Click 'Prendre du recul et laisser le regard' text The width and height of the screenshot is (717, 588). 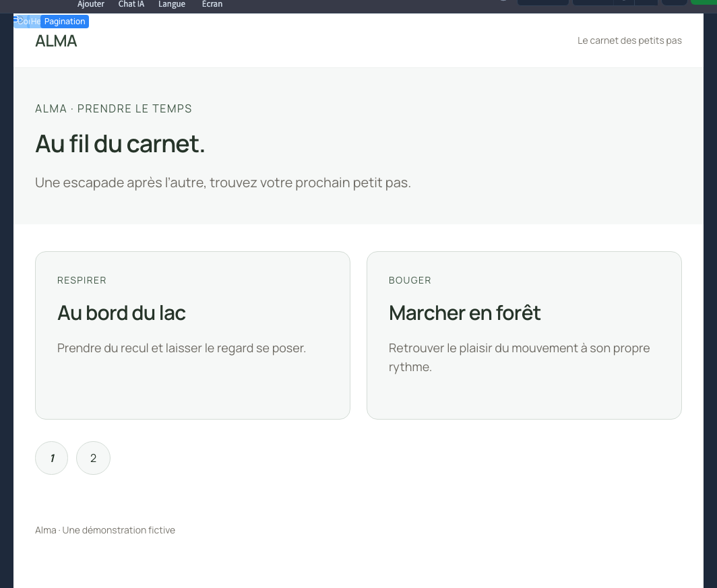pos(181,348)
